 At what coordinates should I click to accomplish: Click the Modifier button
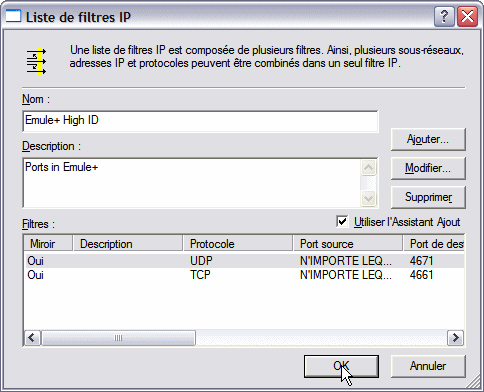[x=428, y=168]
